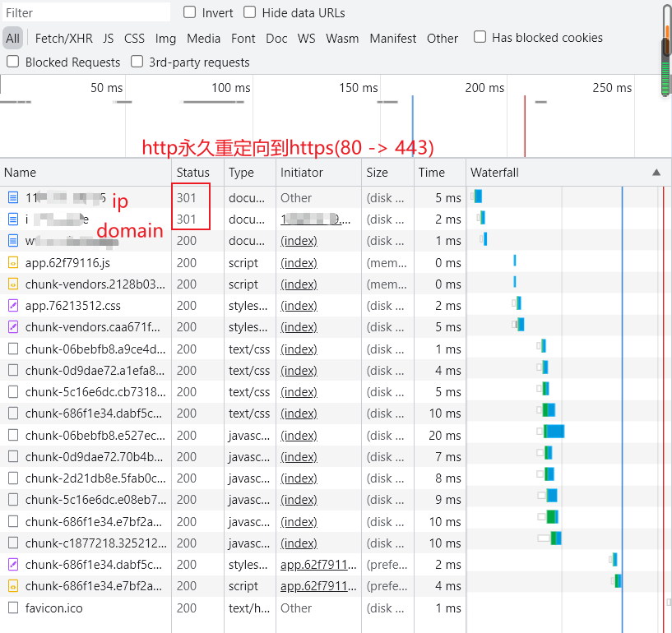Check the 3rd-party requests option
This screenshot has height=633, width=672.
tap(137, 62)
